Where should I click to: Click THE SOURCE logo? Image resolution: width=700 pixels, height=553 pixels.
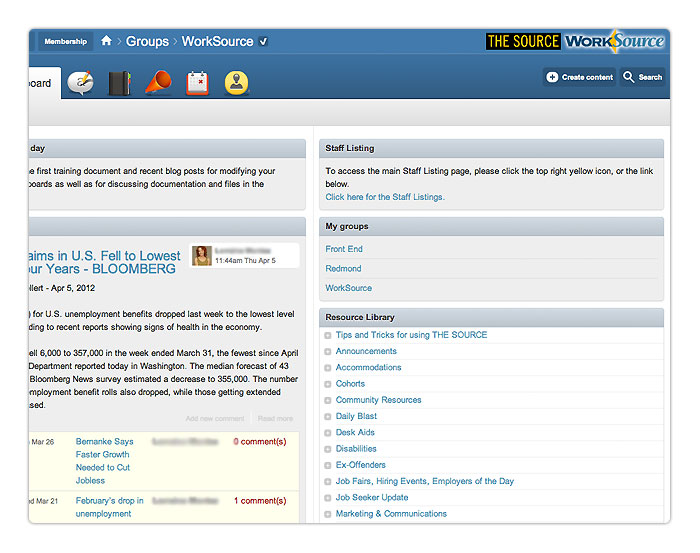click(523, 42)
